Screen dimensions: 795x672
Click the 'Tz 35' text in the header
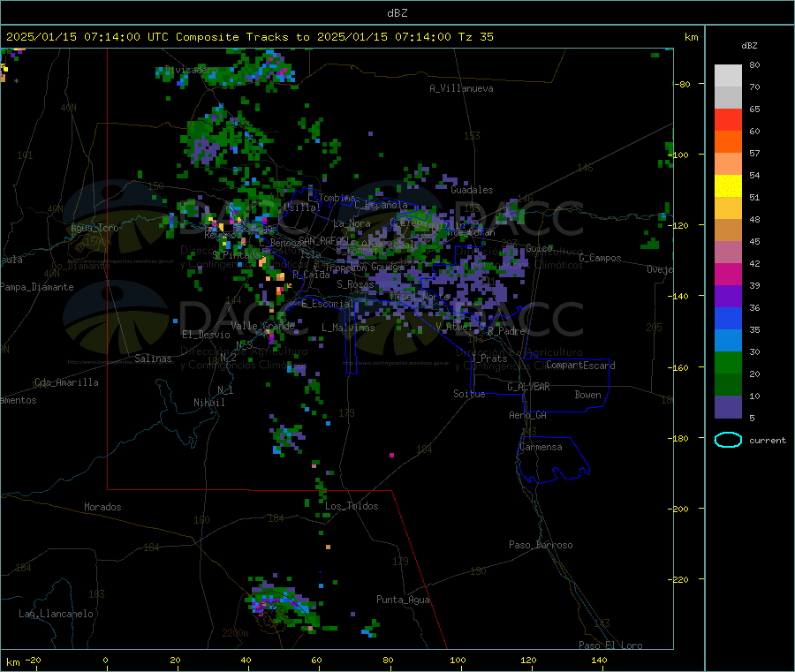tap(475, 37)
